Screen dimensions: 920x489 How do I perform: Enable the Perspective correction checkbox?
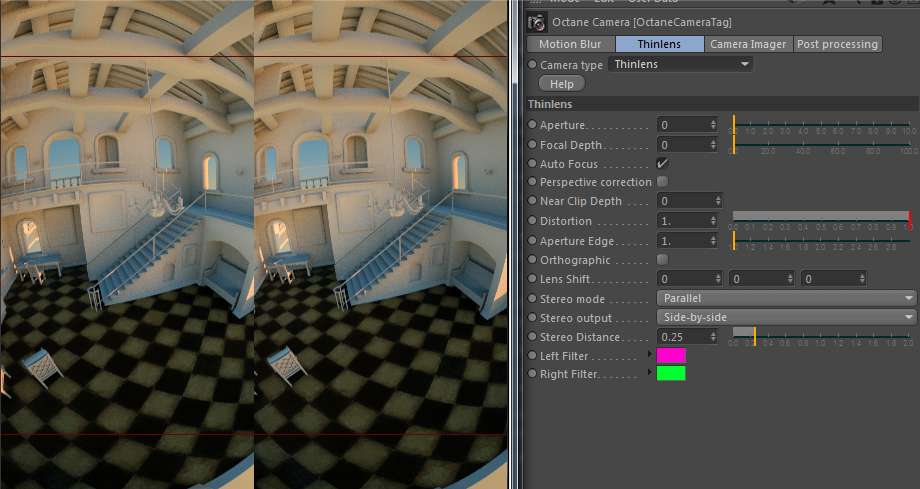pyautogui.click(x=662, y=182)
